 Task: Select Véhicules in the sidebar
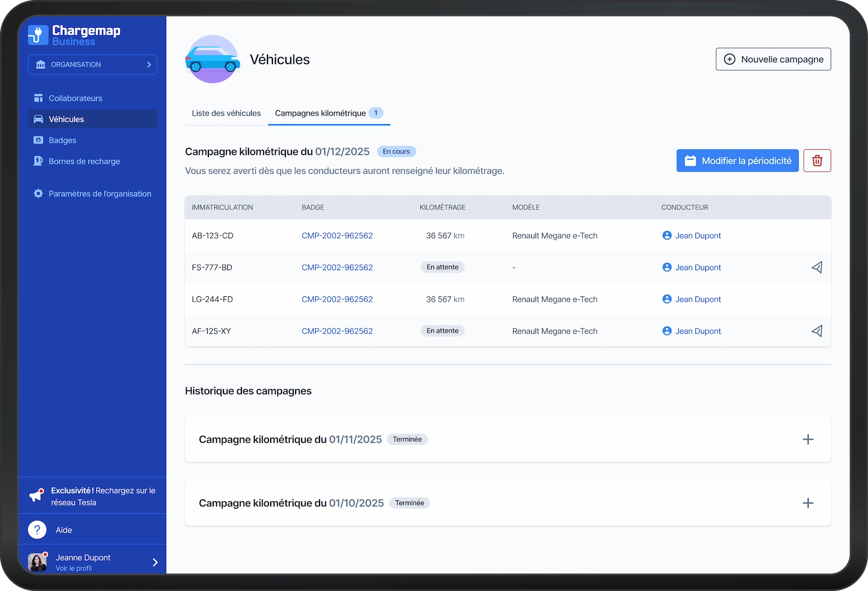(x=92, y=119)
